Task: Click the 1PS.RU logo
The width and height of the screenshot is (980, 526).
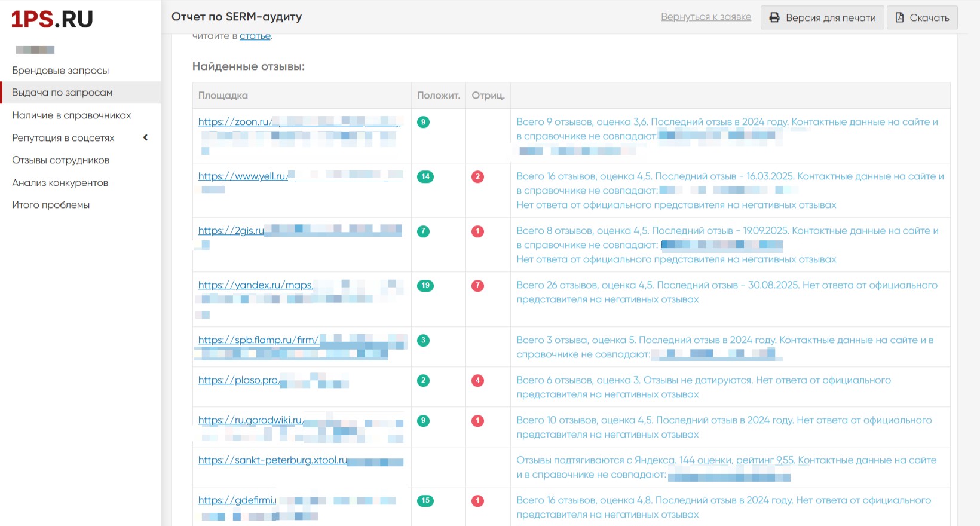Action: 52,19
